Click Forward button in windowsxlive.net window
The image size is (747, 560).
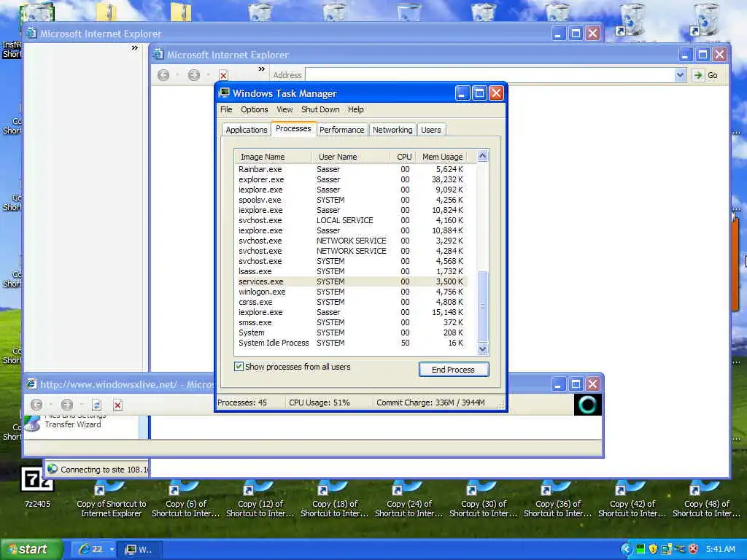point(66,405)
